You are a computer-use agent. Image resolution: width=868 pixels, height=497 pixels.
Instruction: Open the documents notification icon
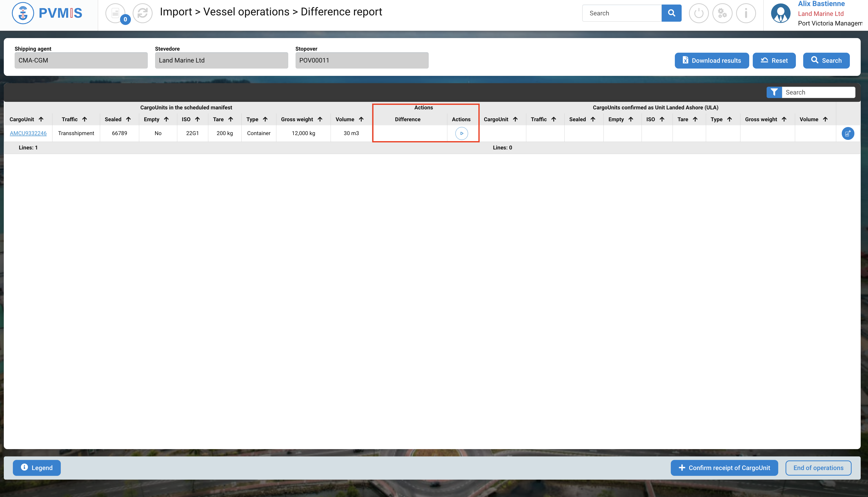(115, 13)
